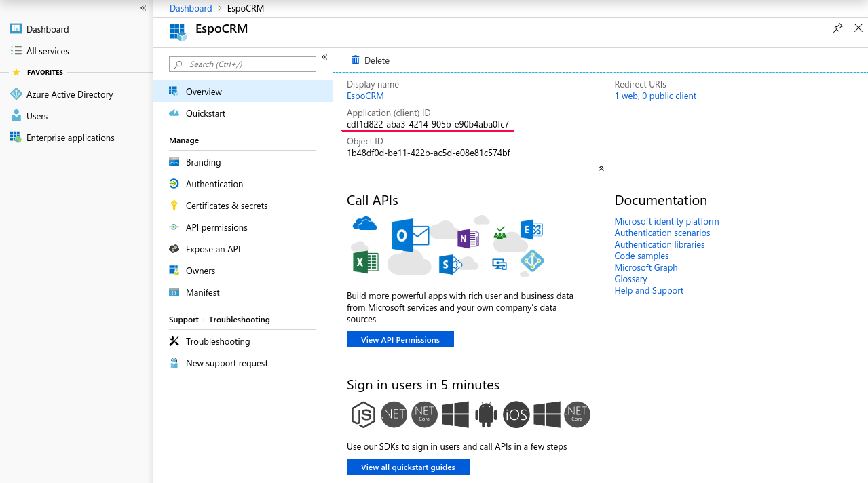The width and height of the screenshot is (868, 483).
Task: Click the pin blade icon
Action: pyautogui.click(x=837, y=28)
